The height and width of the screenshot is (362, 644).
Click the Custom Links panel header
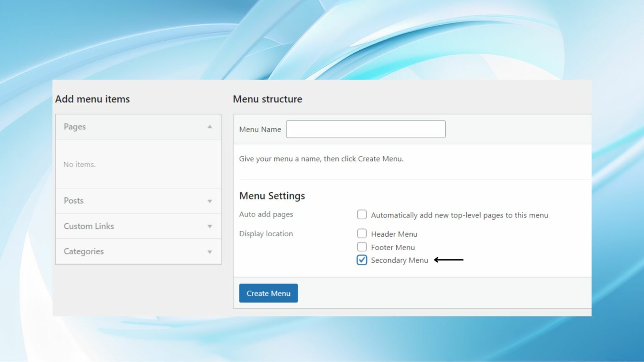coord(126,226)
